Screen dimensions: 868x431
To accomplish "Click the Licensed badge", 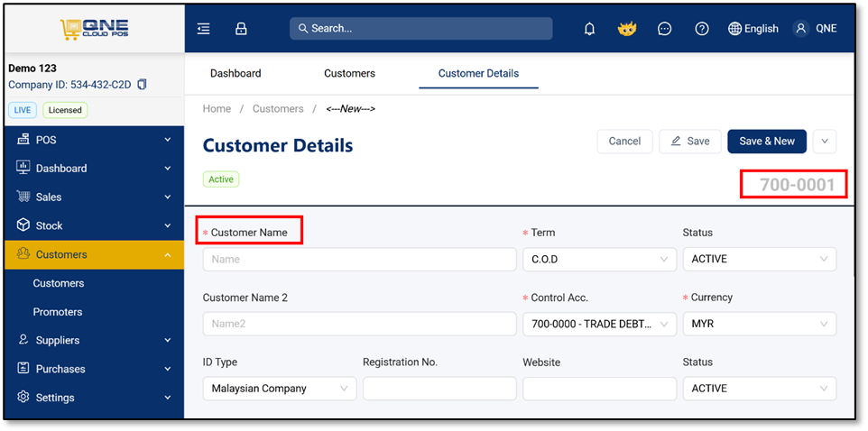I will (x=65, y=110).
